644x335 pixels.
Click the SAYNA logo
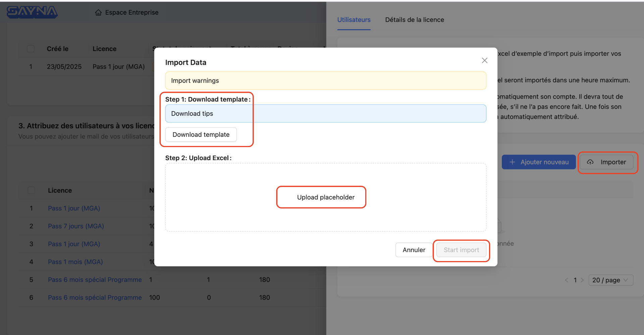pyautogui.click(x=32, y=12)
